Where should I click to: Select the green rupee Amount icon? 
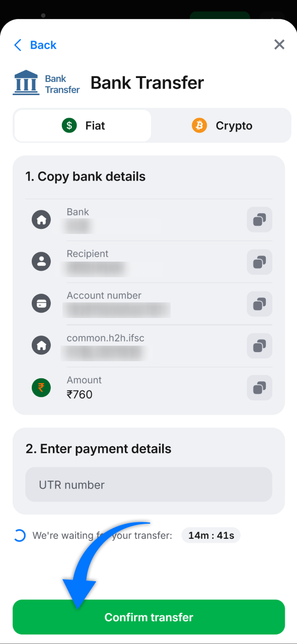(x=41, y=388)
